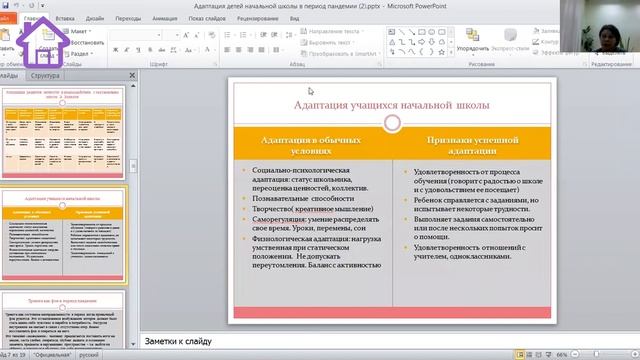This screenshot has width=640, height=360.
Task: Select the slide thumbnail with orange table
Action: (62, 133)
